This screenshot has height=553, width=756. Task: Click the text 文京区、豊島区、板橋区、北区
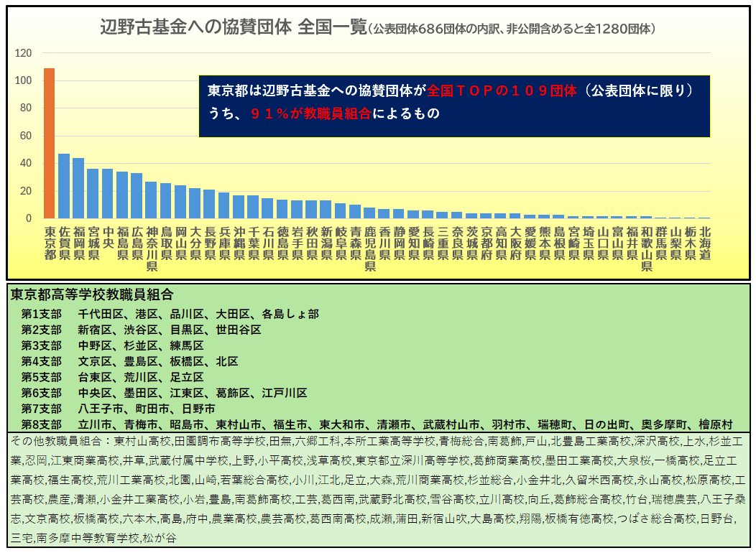[157, 362]
